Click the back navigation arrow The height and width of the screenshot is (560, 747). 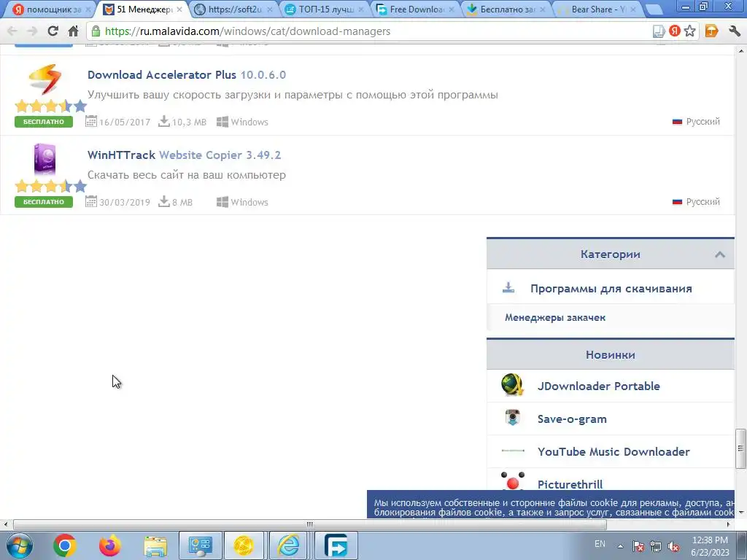[12, 31]
